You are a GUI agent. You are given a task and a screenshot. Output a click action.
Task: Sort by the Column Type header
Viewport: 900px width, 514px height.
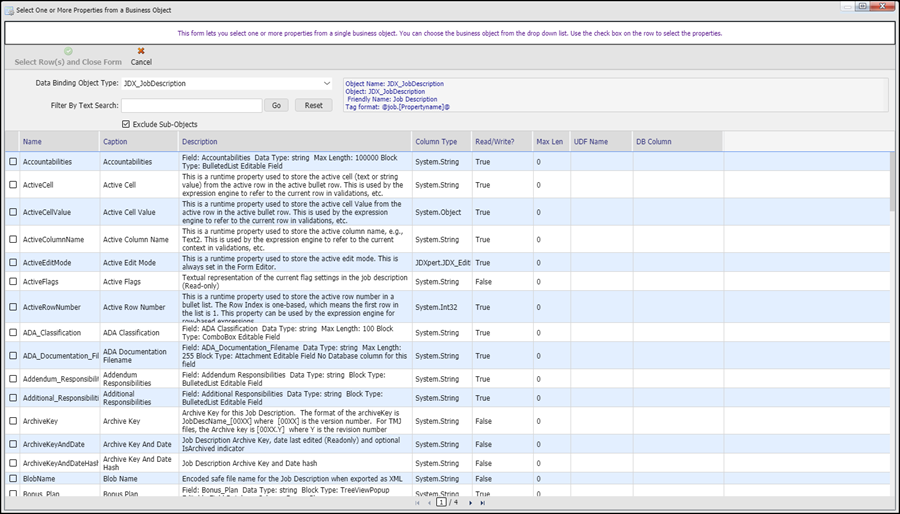[x=436, y=142]
